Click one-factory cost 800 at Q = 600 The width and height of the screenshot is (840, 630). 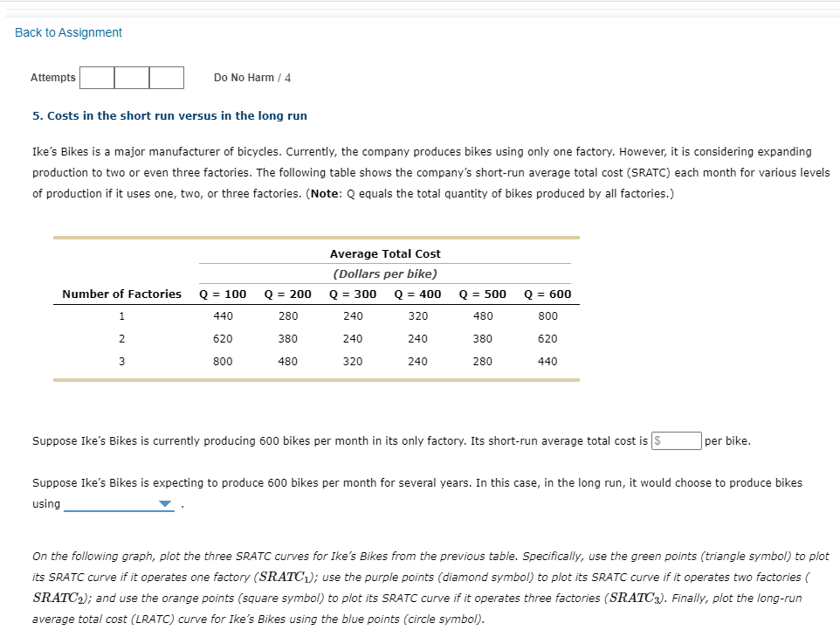(x=547, y=316)
